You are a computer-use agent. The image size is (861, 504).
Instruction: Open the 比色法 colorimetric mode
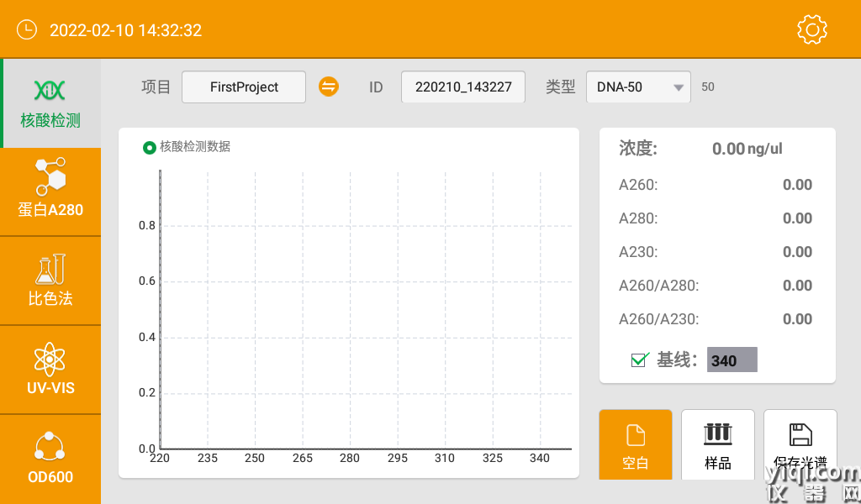50,281
